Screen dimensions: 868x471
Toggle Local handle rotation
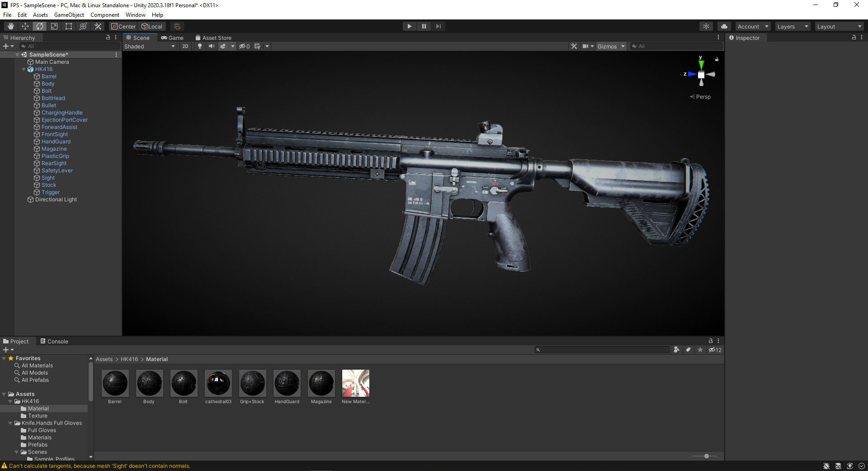coord(152,26)
